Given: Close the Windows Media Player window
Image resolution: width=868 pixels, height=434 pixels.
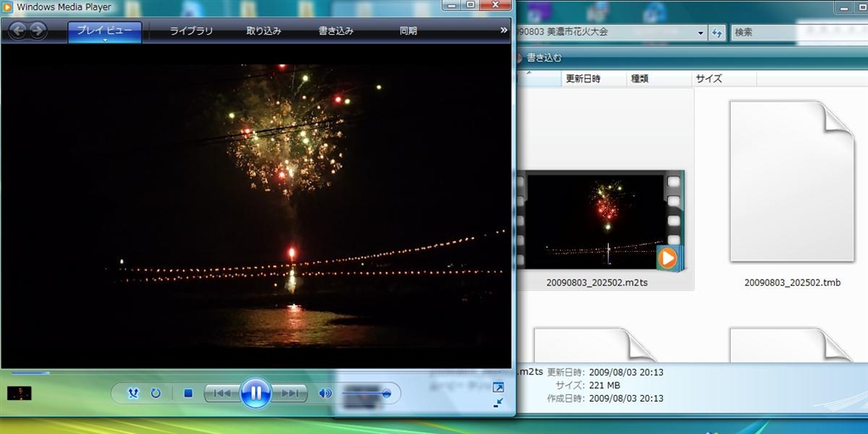Looking at the screenshot, I should click(495, 5).
